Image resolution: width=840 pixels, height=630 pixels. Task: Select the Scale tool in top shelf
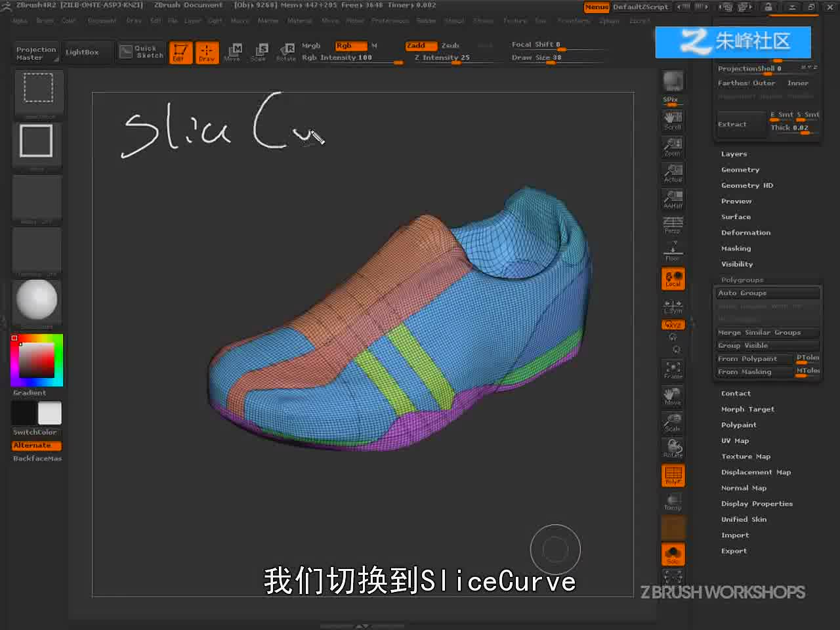259,52
